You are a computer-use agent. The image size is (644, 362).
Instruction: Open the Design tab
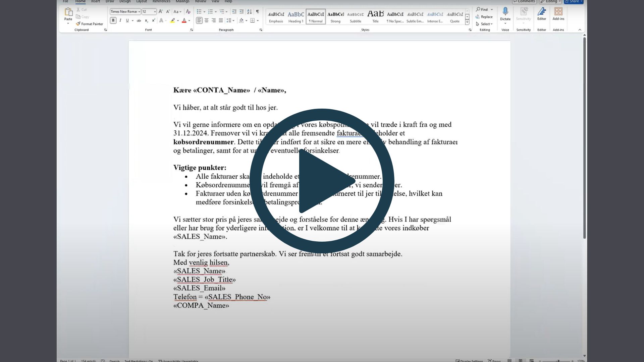coord(125,1)
